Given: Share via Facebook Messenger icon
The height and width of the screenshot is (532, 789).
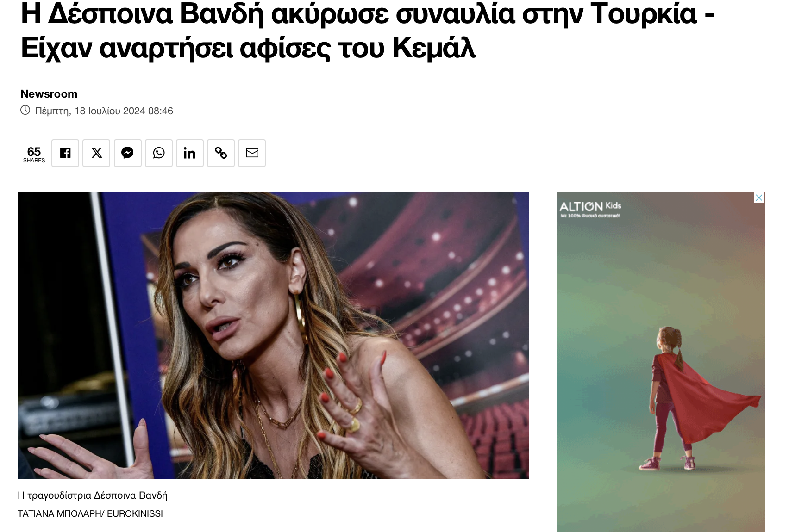Looking at the screenshot, I should tap(128, 153).
